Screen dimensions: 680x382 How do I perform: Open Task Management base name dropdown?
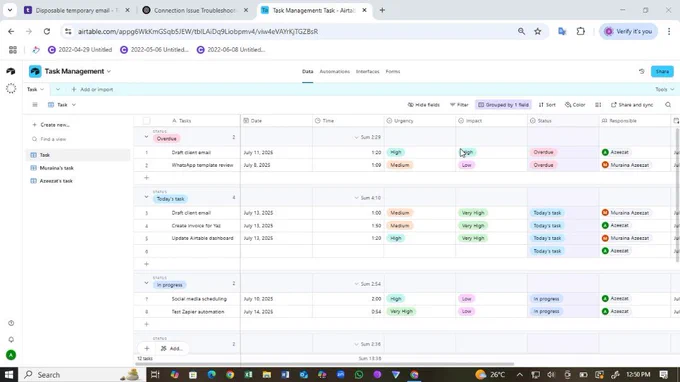click(109, 71)
